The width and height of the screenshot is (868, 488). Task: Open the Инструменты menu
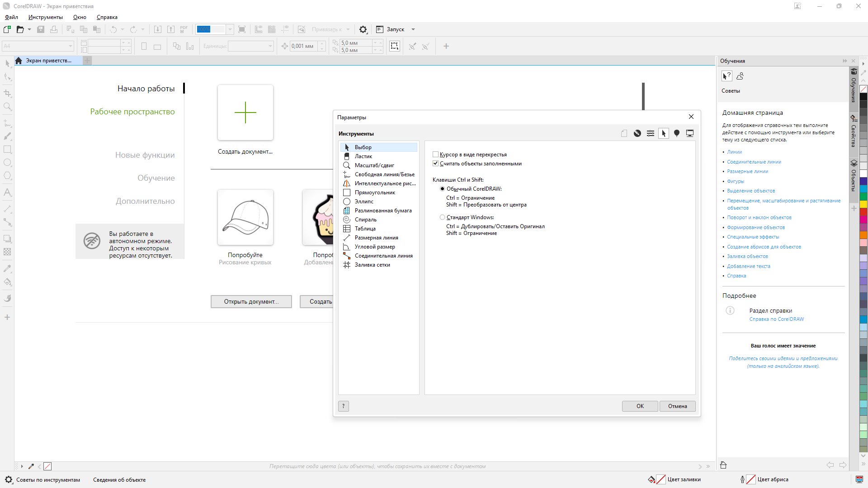point(45,17)
